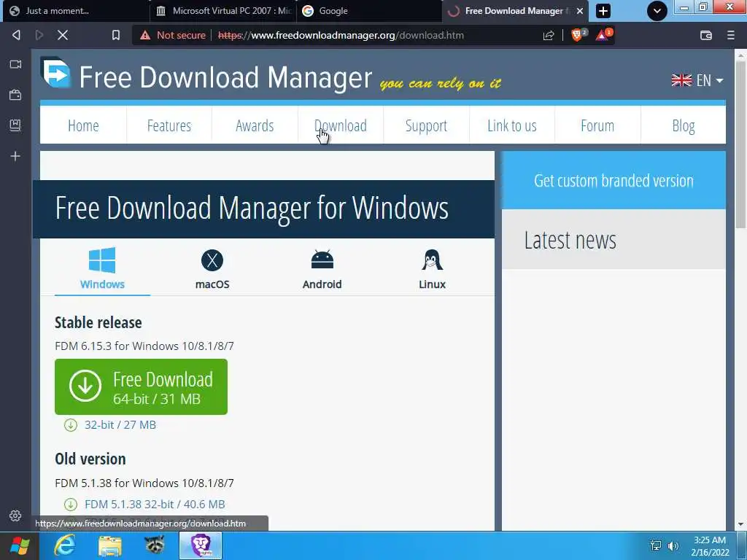Viewport: 747px width, 560px height.
Task: Open the Blog menu item
Action: (x=683, y=125)
